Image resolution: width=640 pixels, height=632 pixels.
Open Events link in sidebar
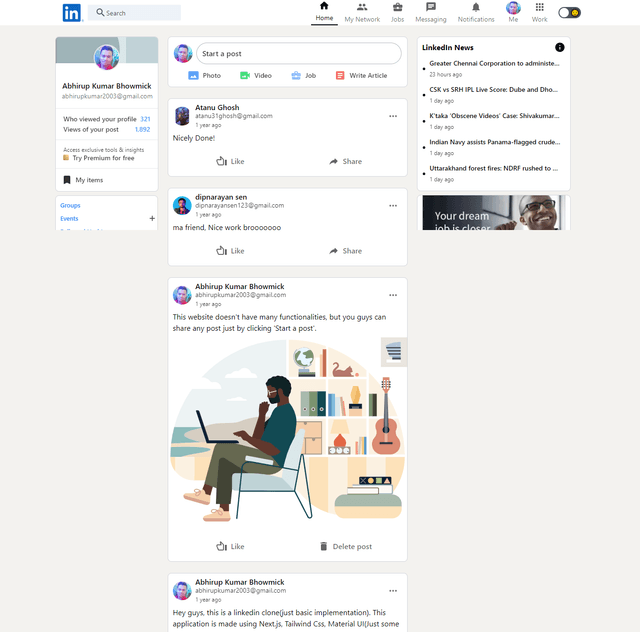coord(69,218)
